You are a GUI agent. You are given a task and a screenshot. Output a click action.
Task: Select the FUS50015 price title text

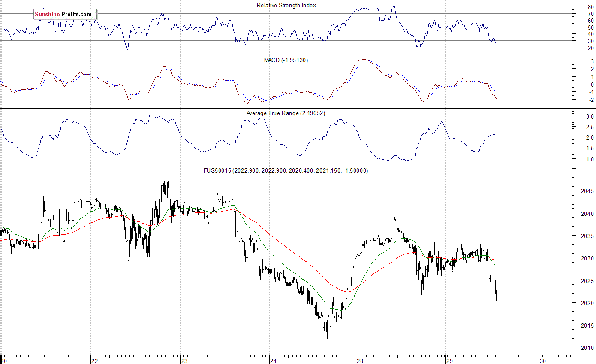[286, 170]
